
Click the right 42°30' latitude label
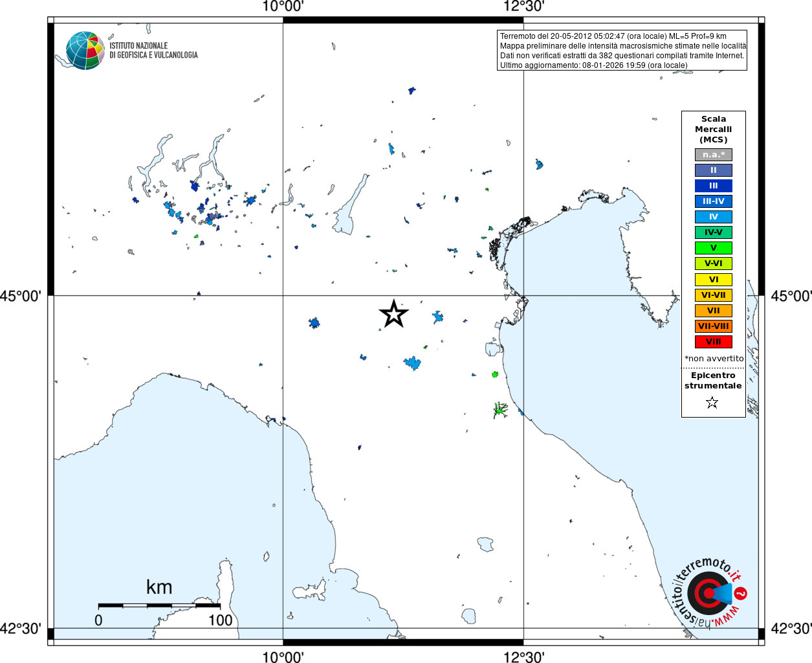[x=791, y=629]
